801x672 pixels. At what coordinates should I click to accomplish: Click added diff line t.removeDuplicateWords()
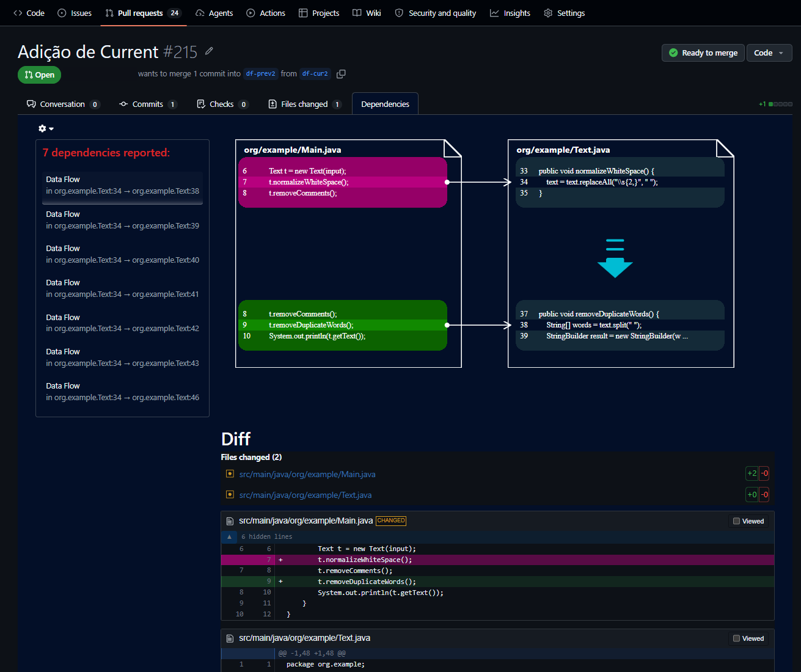(x=497, y=582)
